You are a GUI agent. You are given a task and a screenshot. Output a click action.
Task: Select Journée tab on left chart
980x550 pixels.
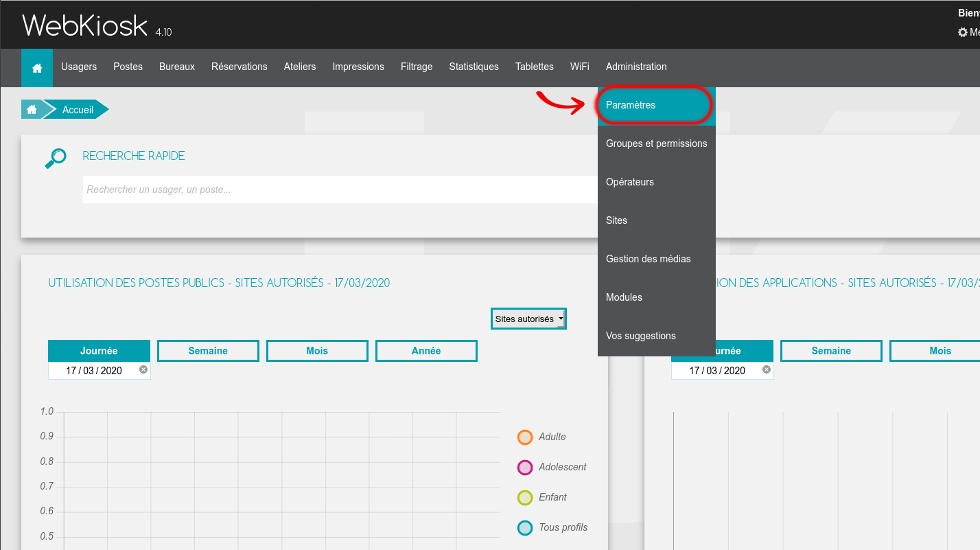click(99, 351)
